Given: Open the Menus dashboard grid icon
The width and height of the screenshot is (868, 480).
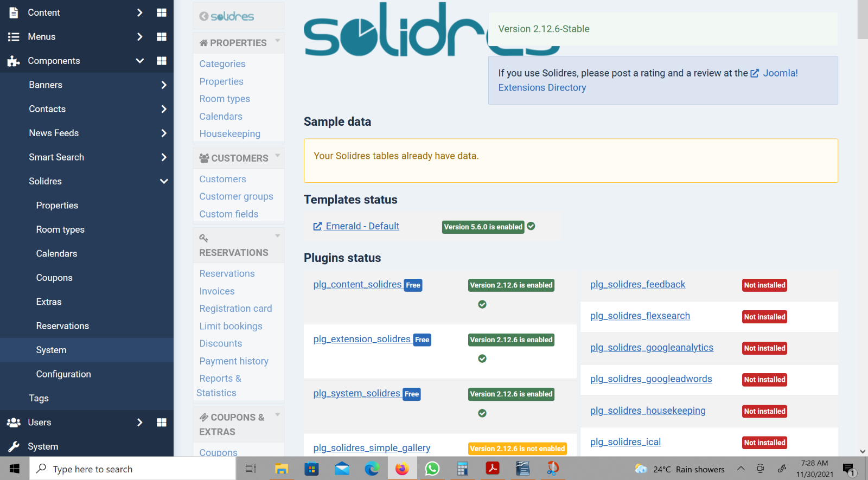Looking at the screenshot, I should tap(161, 37).
